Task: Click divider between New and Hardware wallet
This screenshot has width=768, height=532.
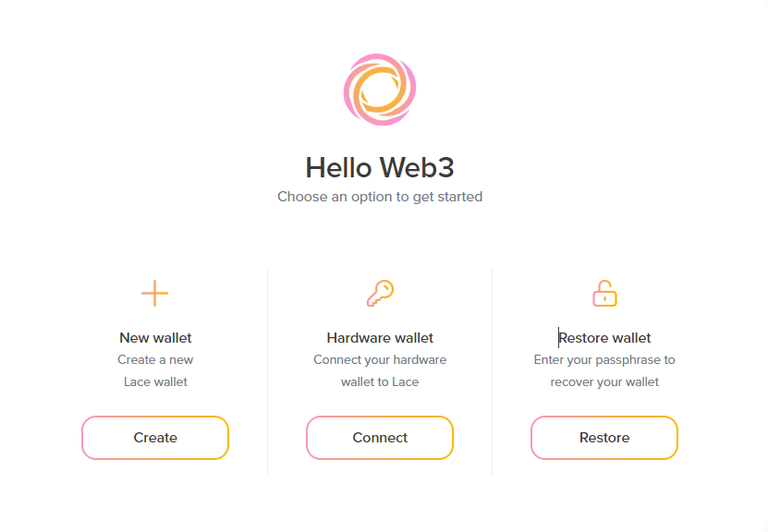Action: (x=267, y=369)
